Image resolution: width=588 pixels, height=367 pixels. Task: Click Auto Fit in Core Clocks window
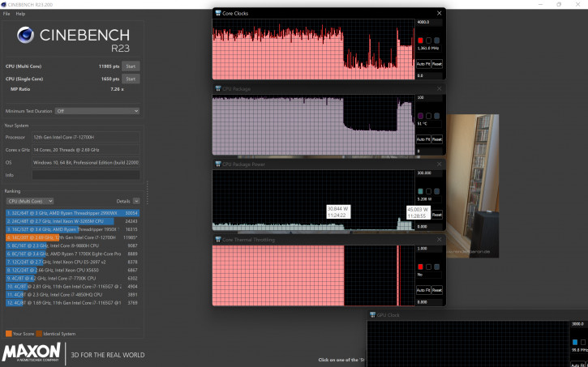pos(423,64)
